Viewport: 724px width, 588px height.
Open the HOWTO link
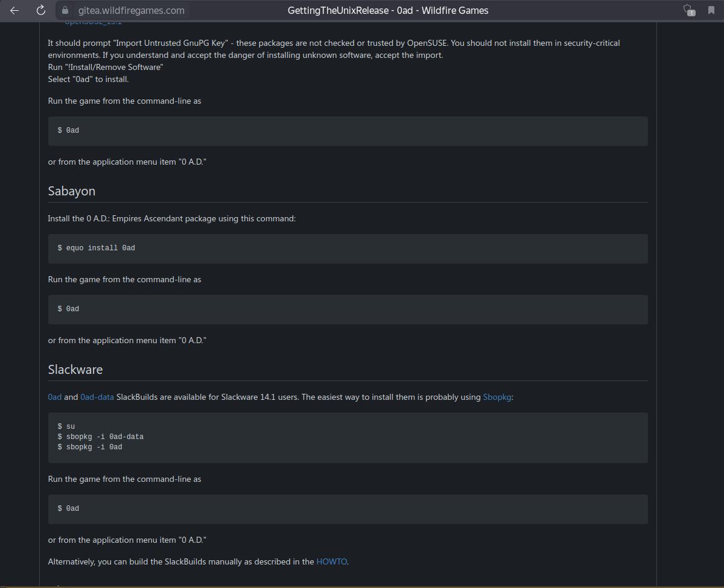pyautogui.click(x=331, y=561)
